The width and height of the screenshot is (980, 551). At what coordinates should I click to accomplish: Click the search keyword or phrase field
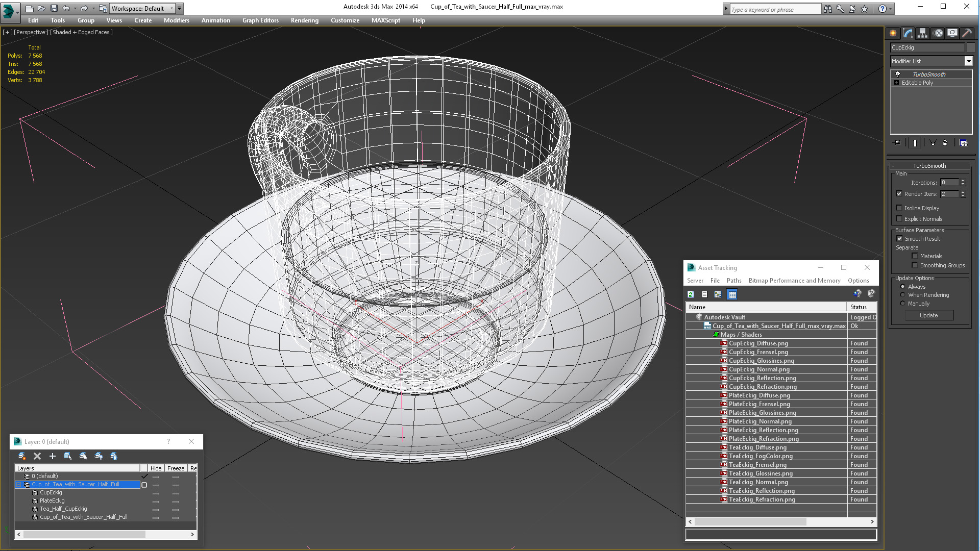coord(774,9)
